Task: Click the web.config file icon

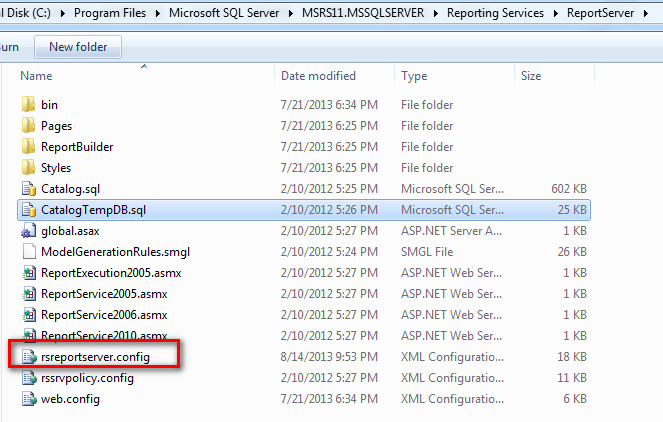Action: pos(29,399)
